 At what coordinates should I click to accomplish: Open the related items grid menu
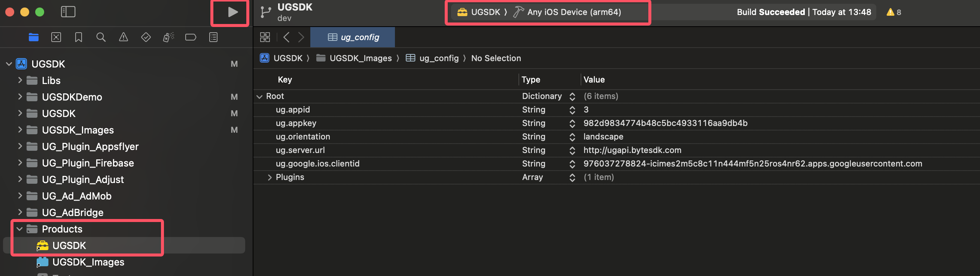pyautogui.click(x=265, y=37)
